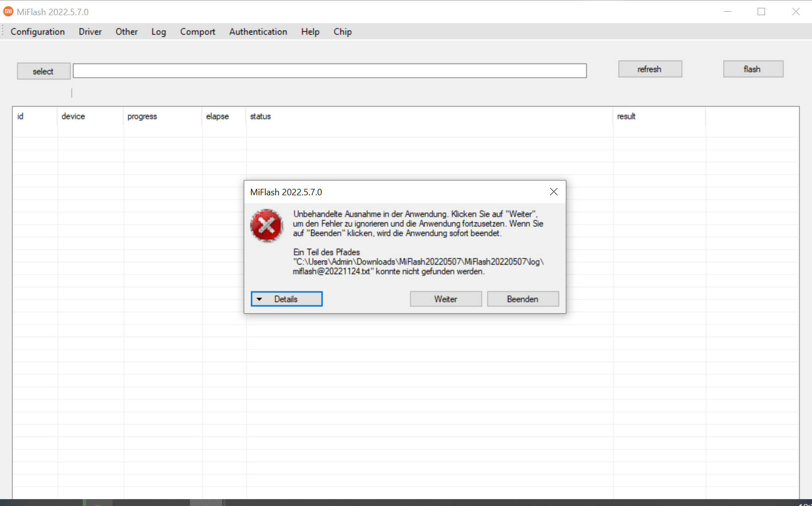This screenshot has height=506, width=812.
Task: Open the Log menu
Action: (x=159, y=32)
